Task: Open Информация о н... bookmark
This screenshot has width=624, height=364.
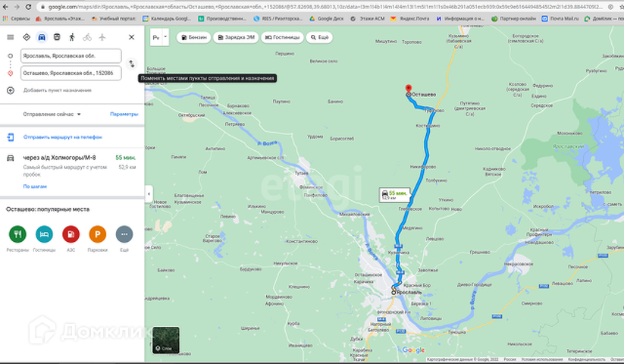Action: click(x=460, y=19)
